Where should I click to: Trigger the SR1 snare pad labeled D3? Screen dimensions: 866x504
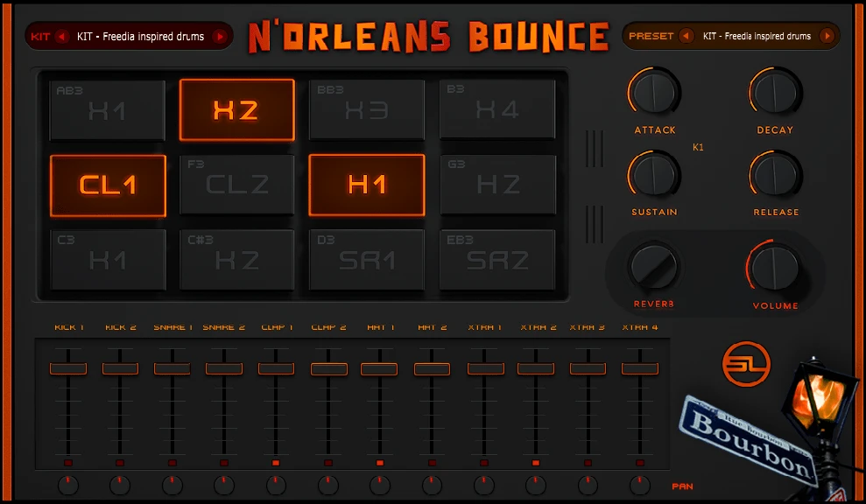(367, 260)
